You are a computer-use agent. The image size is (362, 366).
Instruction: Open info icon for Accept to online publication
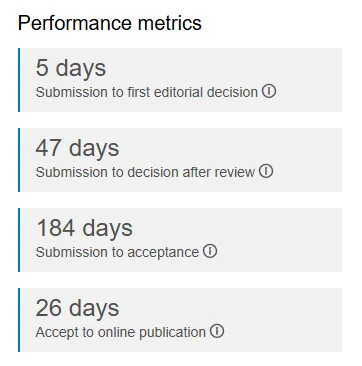(217, 331)
